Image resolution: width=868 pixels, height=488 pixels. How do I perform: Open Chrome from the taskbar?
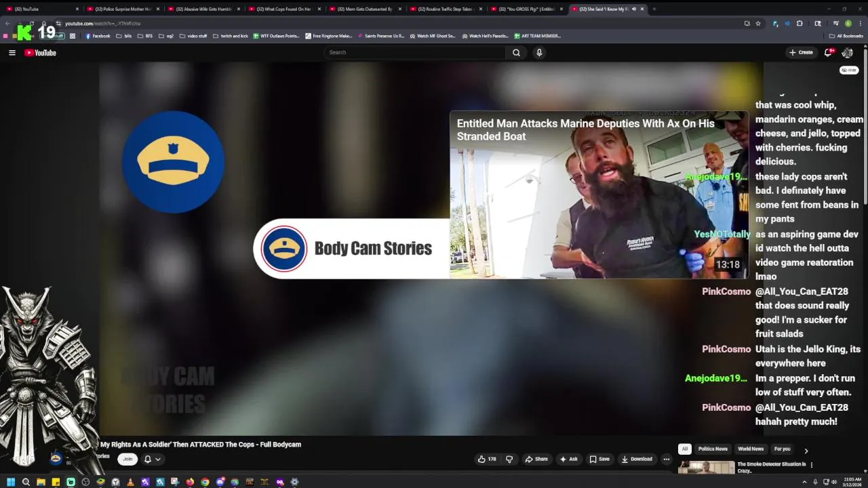205,482
